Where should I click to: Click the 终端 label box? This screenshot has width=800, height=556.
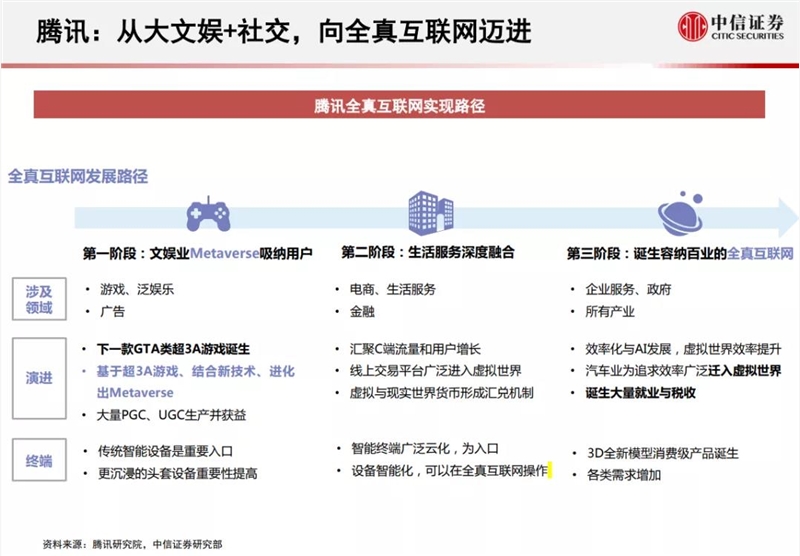tap(38, 462)
